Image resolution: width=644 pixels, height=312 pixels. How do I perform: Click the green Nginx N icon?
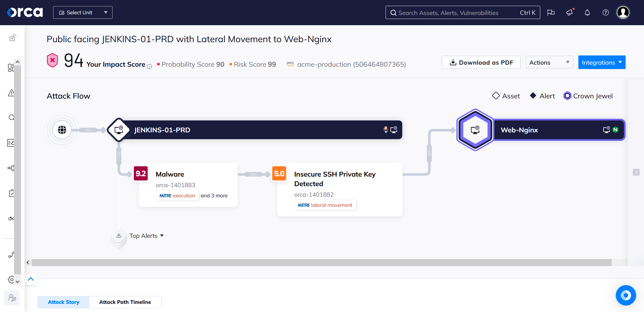[615, 130]
